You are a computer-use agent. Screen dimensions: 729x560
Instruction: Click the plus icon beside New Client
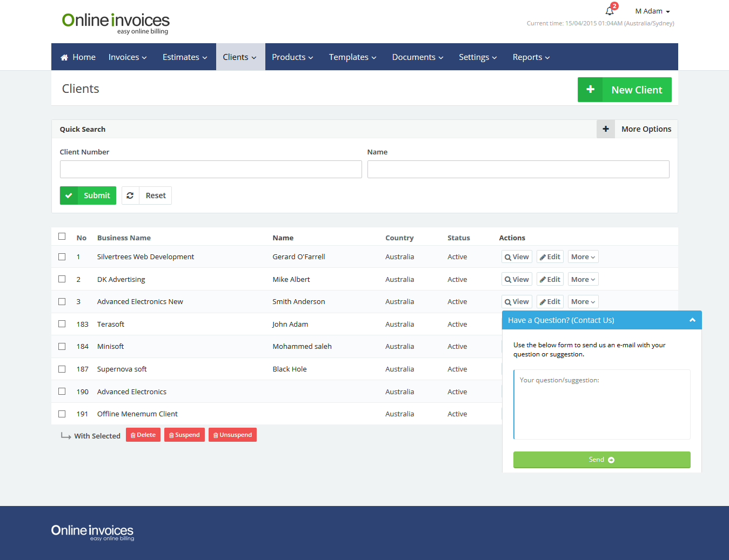590,90
